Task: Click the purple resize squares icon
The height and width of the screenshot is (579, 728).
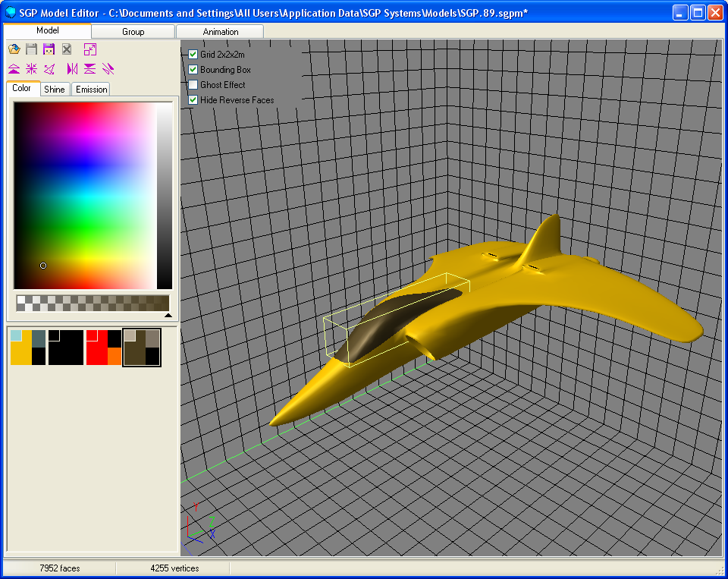Action: tap(89, 49)
